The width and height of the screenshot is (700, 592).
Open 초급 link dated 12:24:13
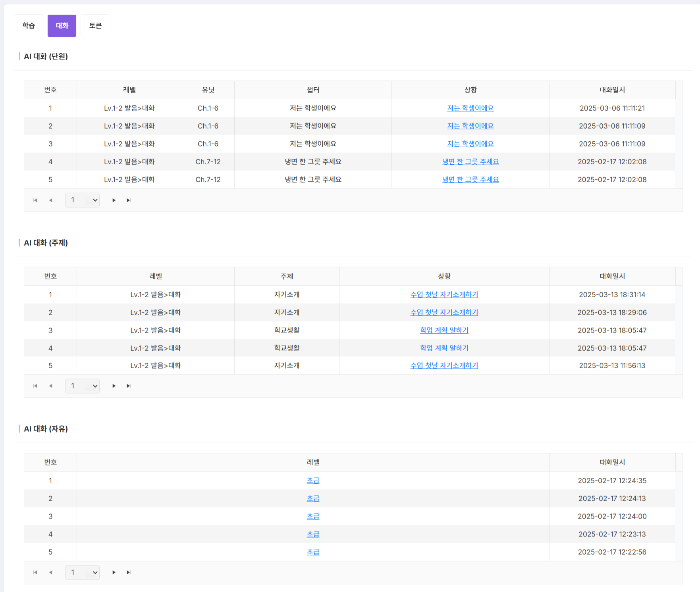[x=313, y=499]
